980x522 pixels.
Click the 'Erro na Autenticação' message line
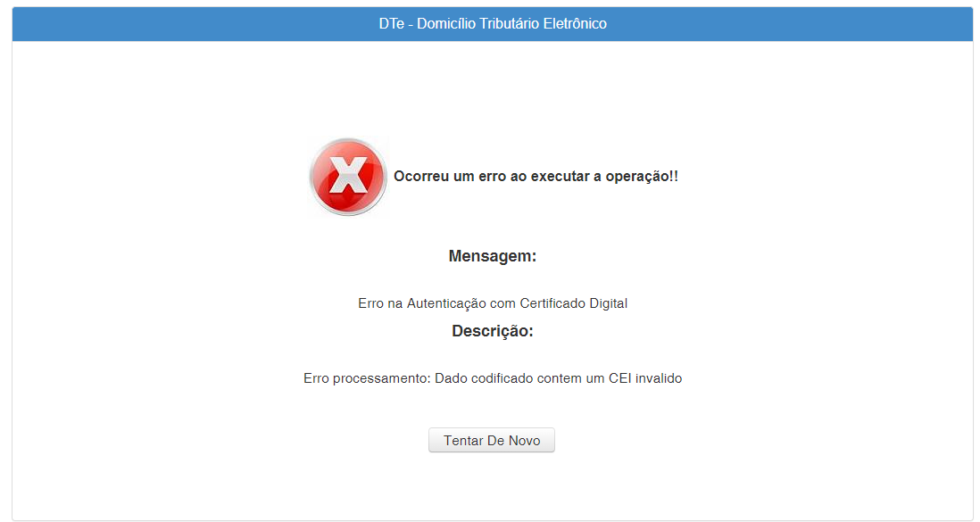click(x=492, y=303)
